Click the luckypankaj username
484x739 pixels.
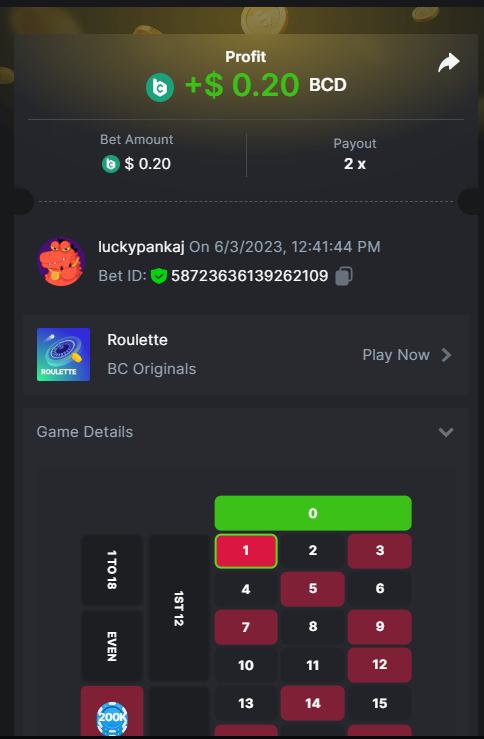click(141, 246)
